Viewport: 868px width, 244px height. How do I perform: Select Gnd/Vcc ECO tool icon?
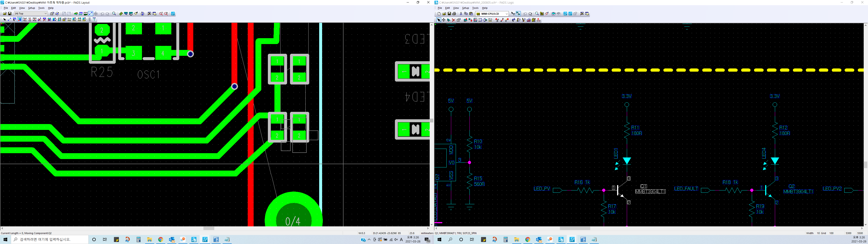pos(25,20)
